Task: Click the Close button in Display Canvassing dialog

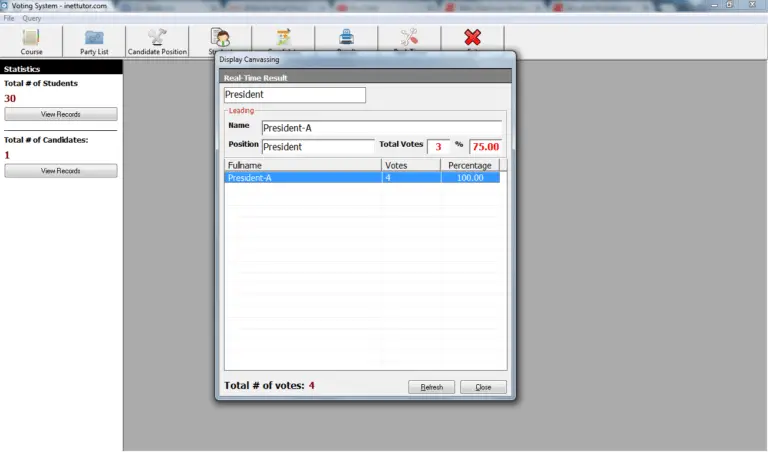Action: [483, 387]
